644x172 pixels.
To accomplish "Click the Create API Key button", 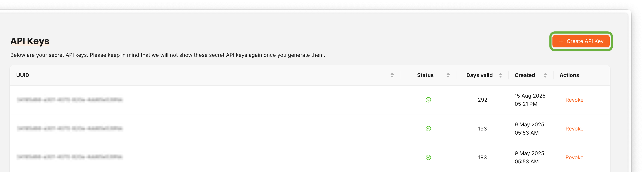I will pos(581,41).
